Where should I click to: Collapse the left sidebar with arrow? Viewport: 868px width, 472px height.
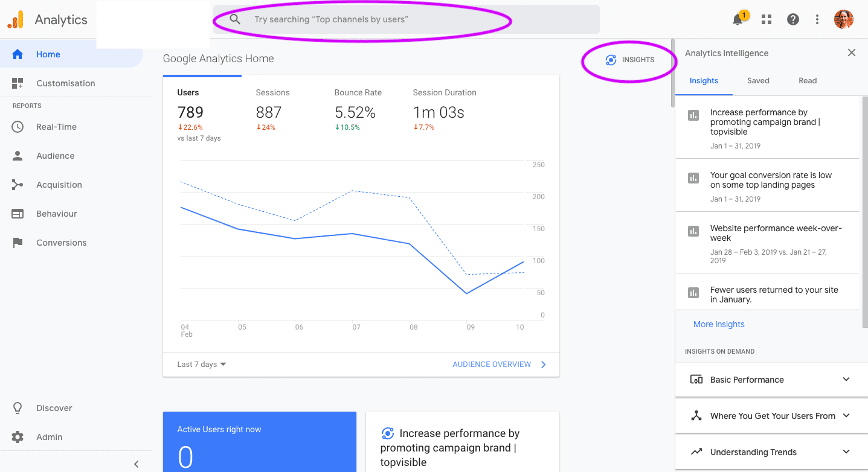pyautogui.click(x=137, y=464)
